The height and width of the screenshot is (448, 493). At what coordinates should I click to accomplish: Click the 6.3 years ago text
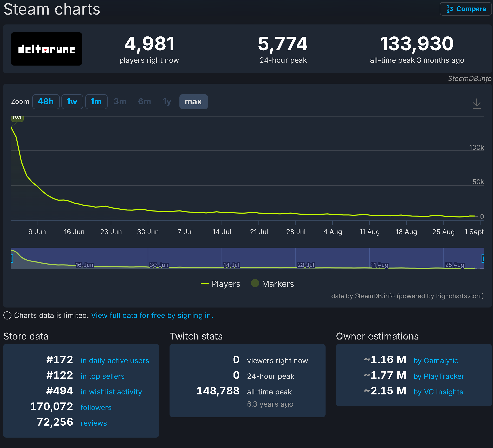coord(270,404)
